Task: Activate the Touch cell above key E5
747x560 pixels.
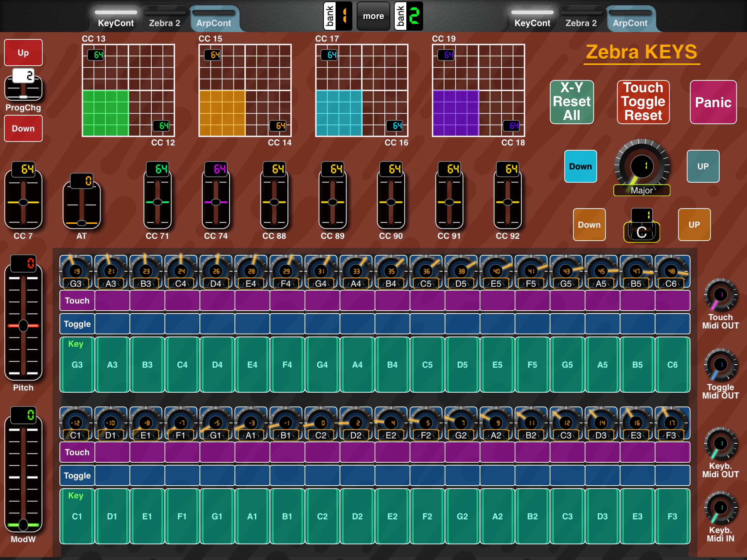Action: tap(497, 300)
